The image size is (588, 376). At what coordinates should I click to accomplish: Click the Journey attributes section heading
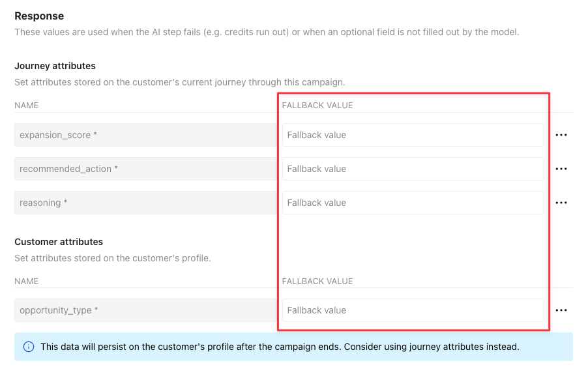click(x=55, y=66)
